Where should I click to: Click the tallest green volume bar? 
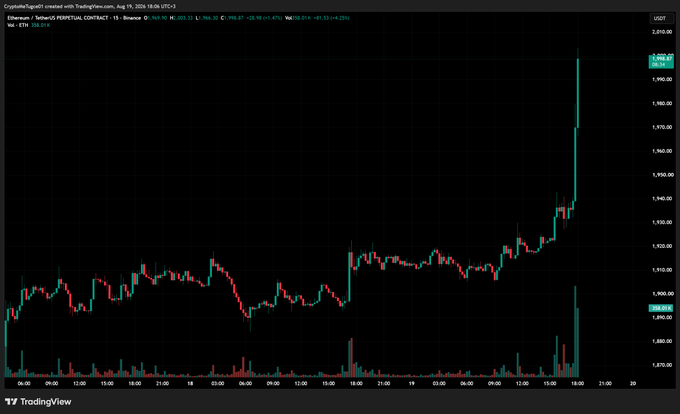[575, 332]
